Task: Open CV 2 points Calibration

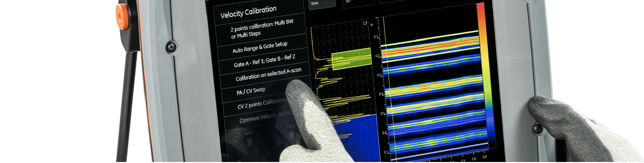Action: point(261,104)
